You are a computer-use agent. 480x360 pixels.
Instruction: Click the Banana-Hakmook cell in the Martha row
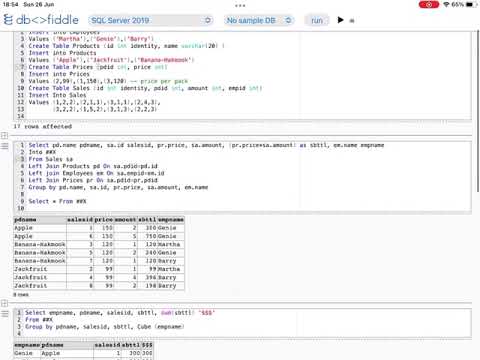click(40, 244)
